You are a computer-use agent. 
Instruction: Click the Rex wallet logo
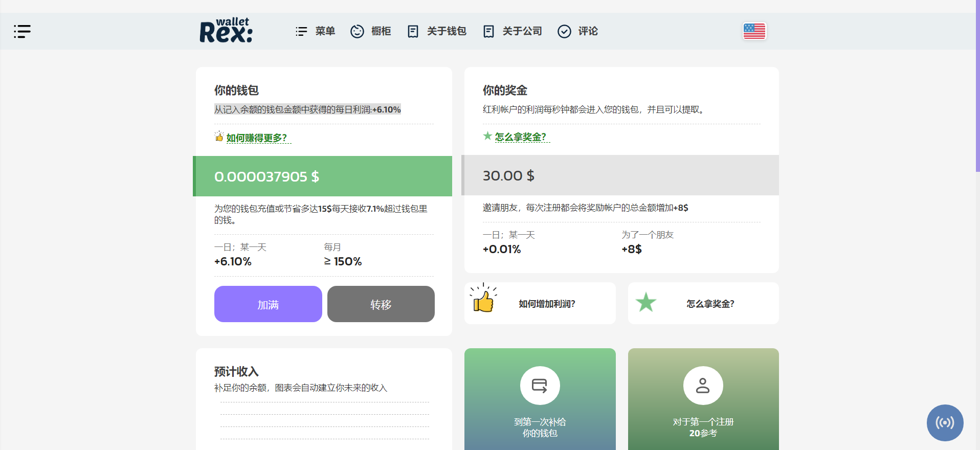tap(226, 31)
